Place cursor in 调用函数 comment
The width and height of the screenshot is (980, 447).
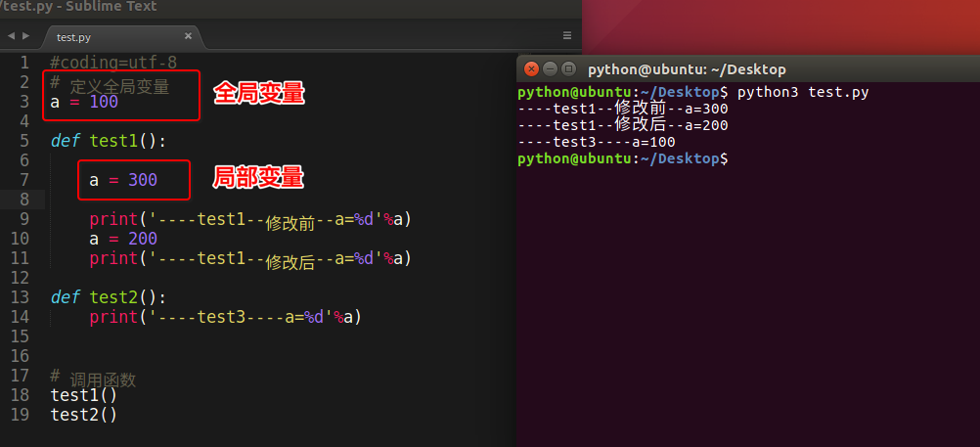pyautogui.click(x=103, y=380)
